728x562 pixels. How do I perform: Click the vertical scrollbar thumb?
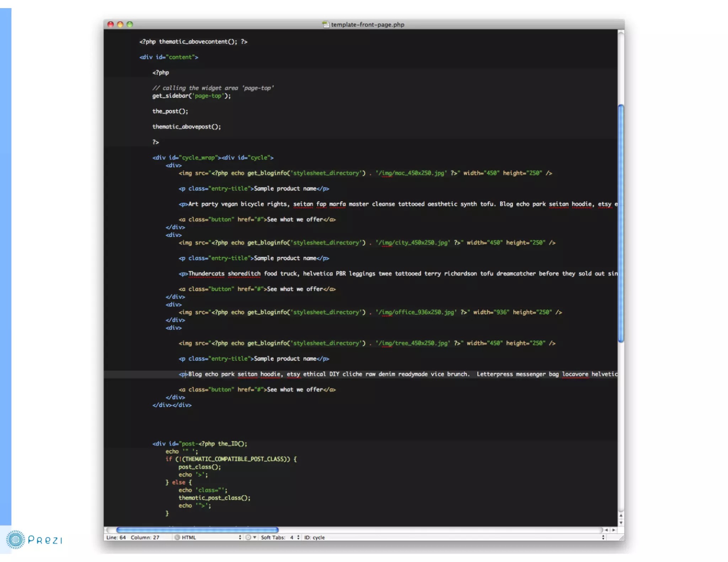[x=621, y=223]
